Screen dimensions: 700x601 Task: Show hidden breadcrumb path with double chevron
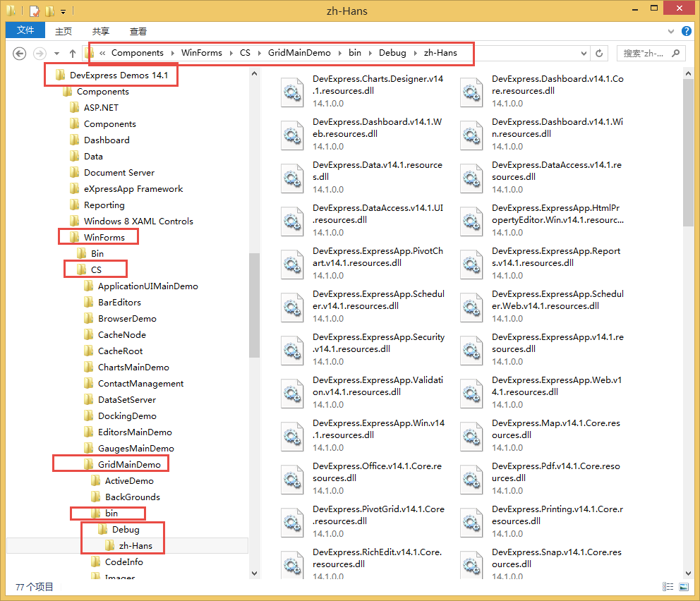tap(102, 53)
